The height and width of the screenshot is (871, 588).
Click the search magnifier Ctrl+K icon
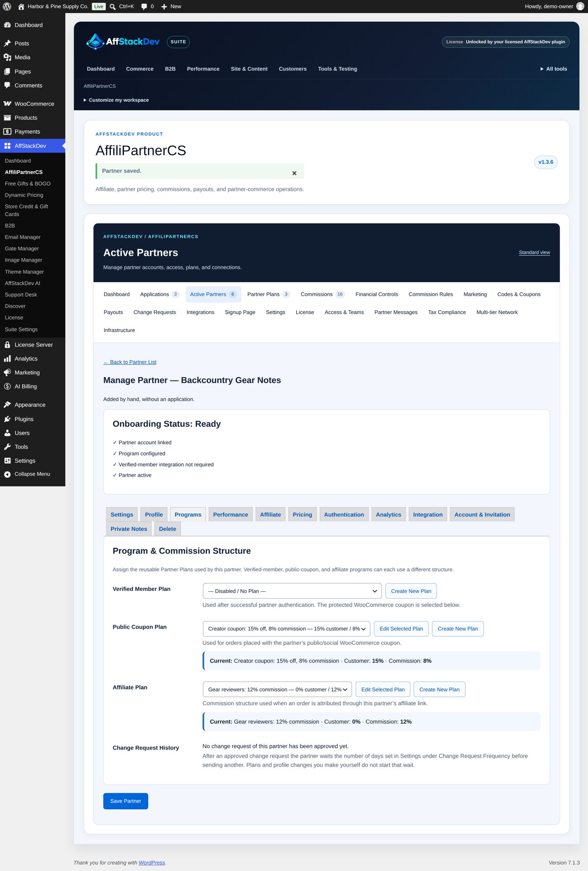[x=113, y=6]
